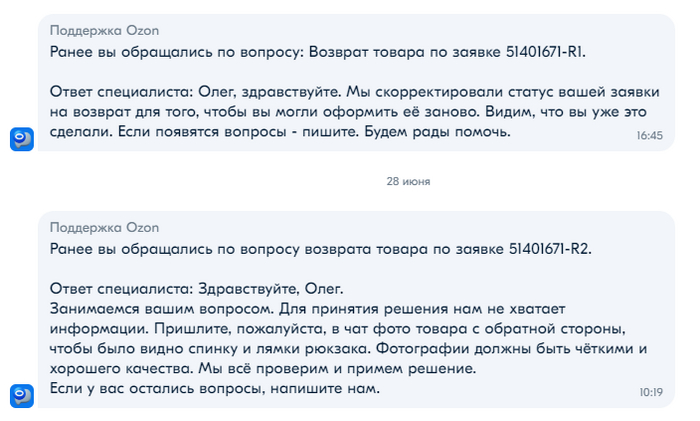Screen dimensions: 700x421
Task: Click the 16:45 message timestamp
Action: 649,135
